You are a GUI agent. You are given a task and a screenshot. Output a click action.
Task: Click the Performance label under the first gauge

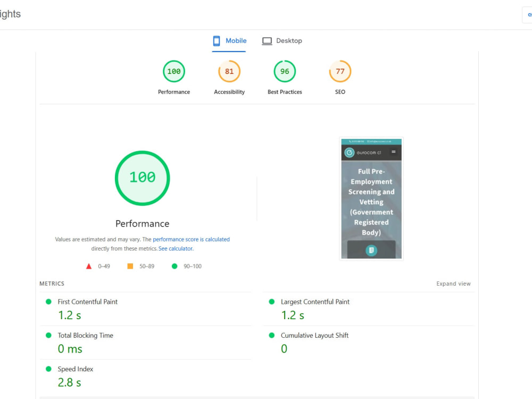click(x=174, y=92)
